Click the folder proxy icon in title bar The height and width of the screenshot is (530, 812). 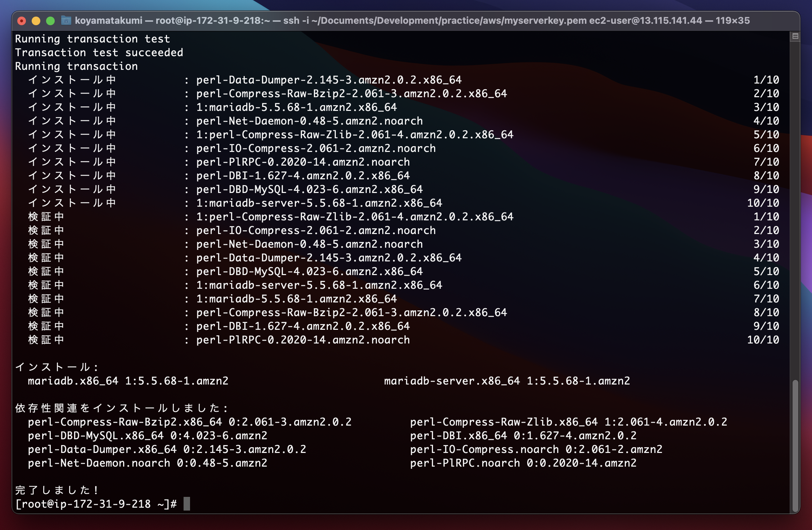(66, 21)
